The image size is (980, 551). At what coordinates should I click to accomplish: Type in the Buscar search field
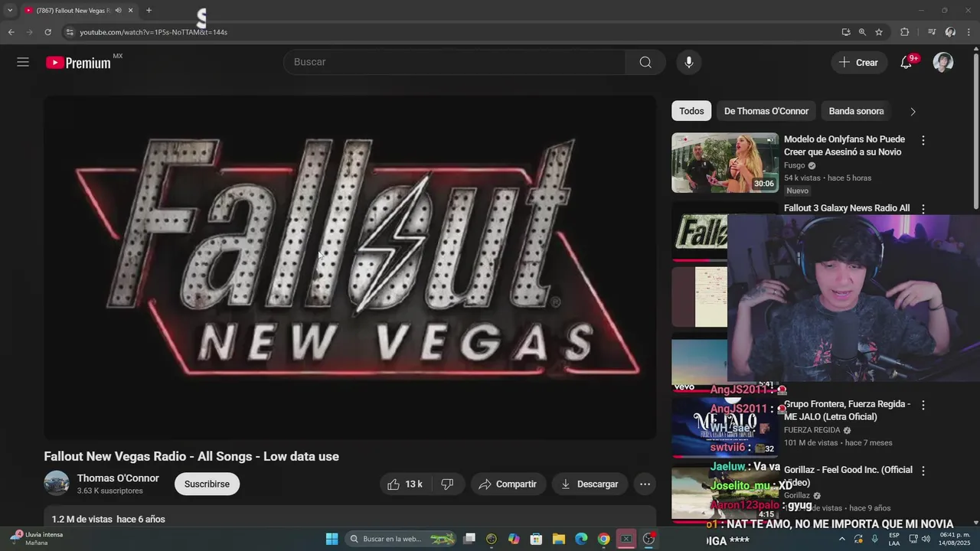[455, 62]
